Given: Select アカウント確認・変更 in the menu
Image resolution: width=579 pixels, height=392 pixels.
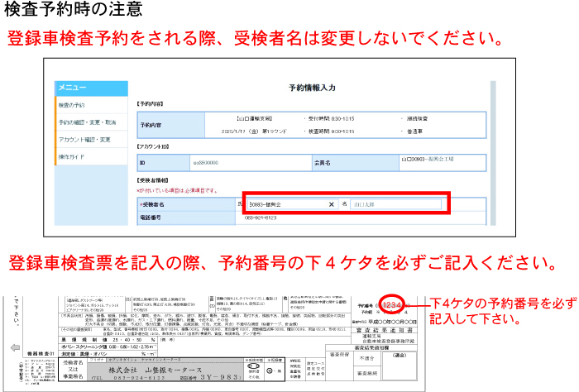Looking at the screenshot, I should [x=84, y=139].
